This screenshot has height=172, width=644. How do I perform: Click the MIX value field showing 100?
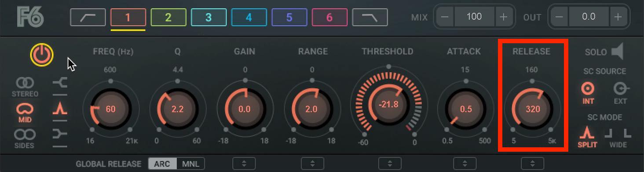(474, 17)
